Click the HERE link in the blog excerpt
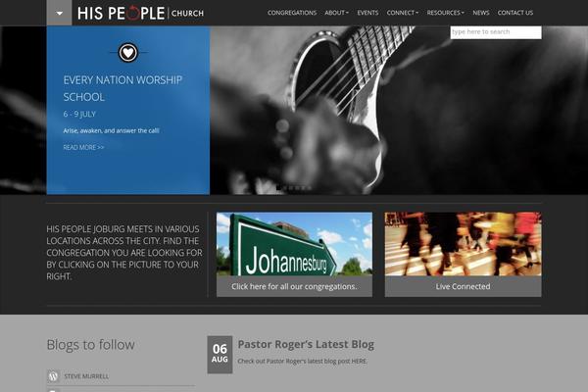588x392 pixels. click(359, 362)
